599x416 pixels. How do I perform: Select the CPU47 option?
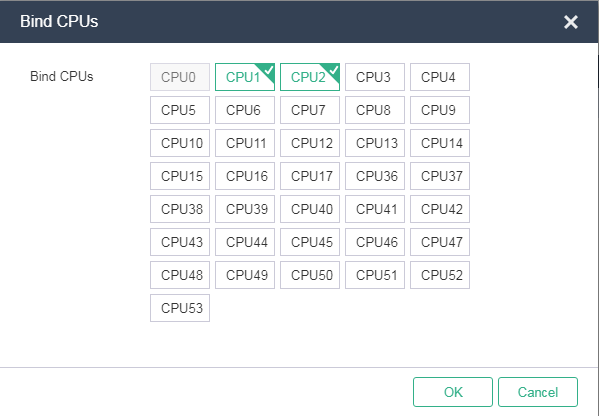(x=440, y=242)
